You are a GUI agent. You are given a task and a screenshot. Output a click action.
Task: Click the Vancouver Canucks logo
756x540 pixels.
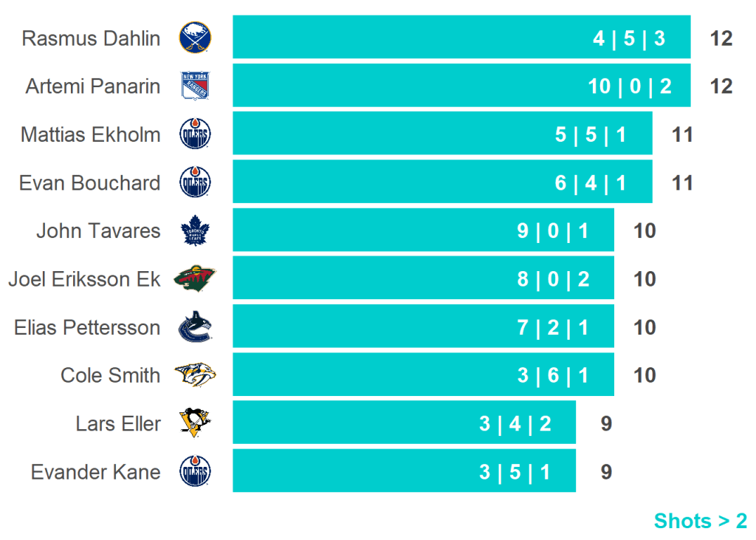[195, 327]
